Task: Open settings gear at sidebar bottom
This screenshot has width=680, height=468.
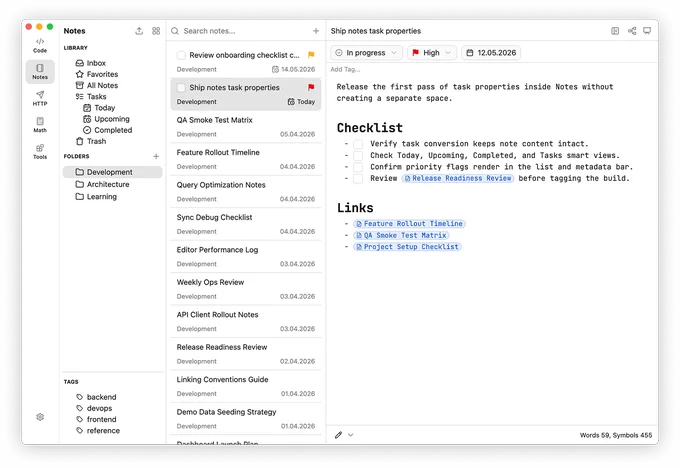Action: click(x=40, y=417)
